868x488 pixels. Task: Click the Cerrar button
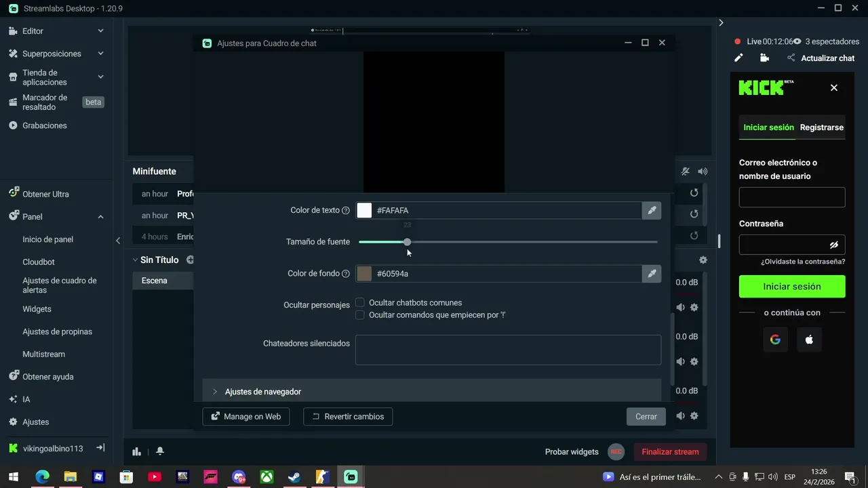[x=646, y=417]
